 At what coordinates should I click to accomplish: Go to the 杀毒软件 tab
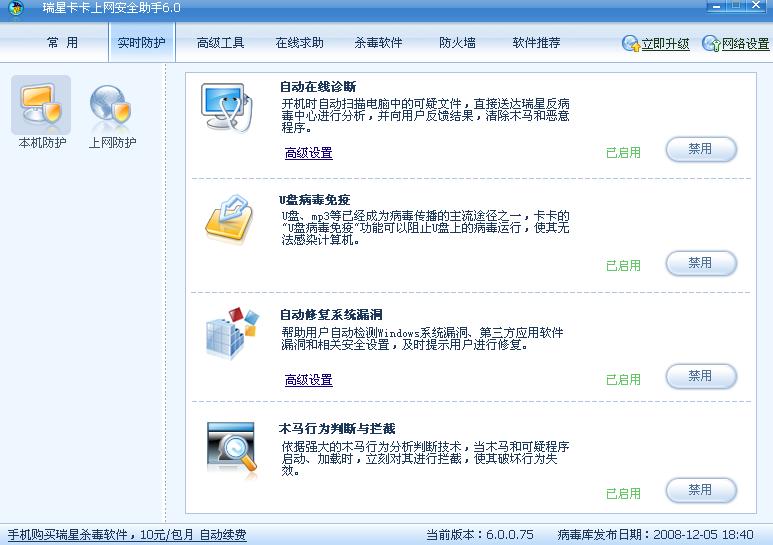(378, 42)
